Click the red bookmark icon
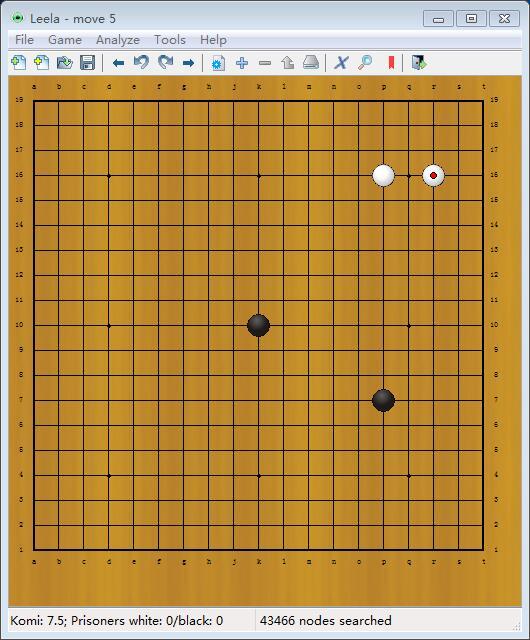The width and height of the screenshot is (530, 640). point(391,63)
